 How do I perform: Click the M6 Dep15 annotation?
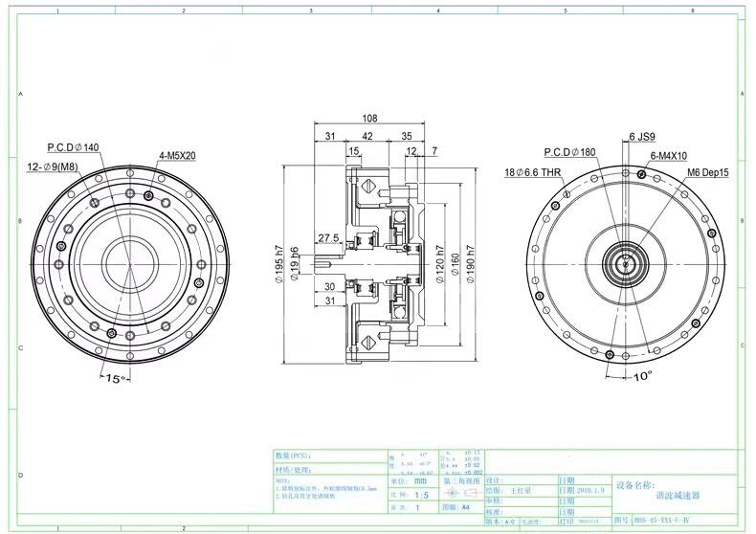pos(708,172)
